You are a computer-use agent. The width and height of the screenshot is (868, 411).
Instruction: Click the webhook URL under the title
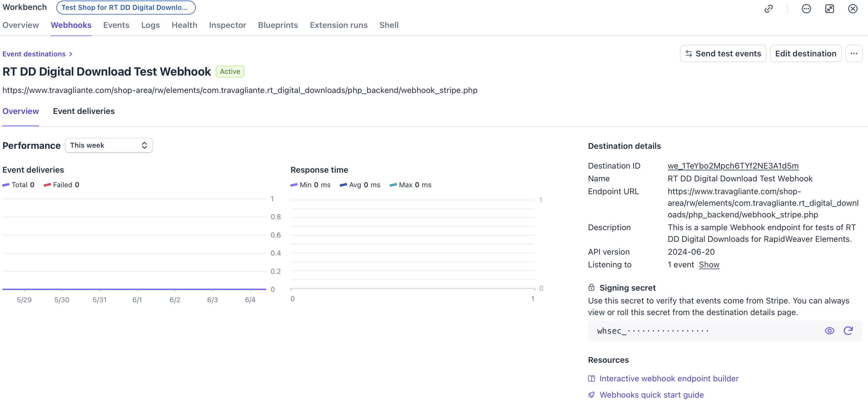[240, 90]
